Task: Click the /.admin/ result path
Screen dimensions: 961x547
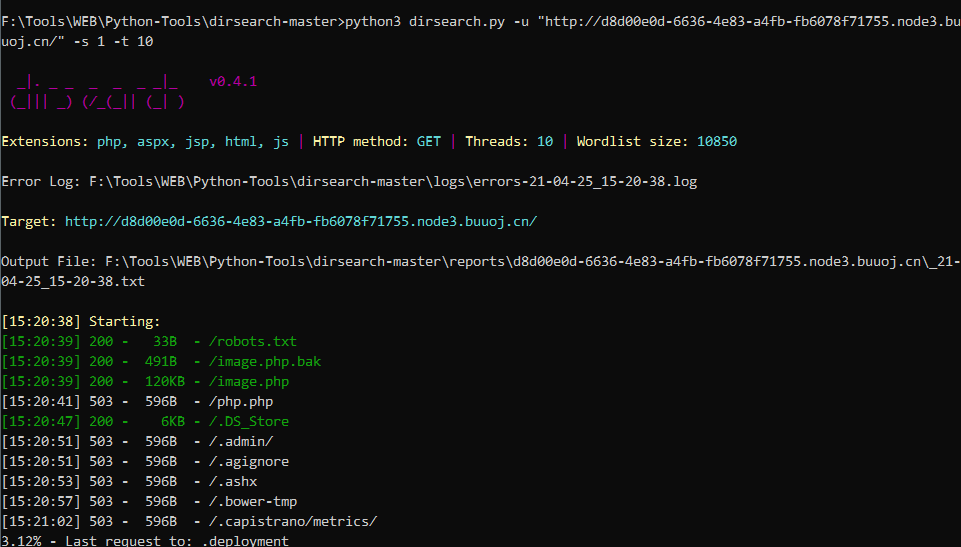Action: (x=237, y=441)
